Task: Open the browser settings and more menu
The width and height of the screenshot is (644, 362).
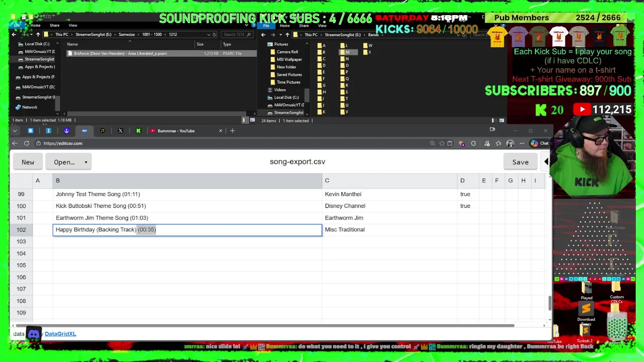Action: click(x=522, y=143)
